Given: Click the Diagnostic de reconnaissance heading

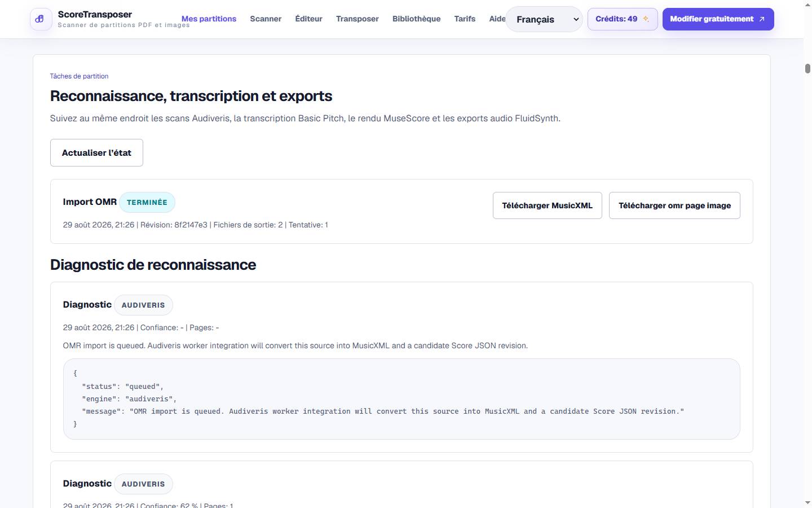Looking at the screenshot, I should [153, 265].
